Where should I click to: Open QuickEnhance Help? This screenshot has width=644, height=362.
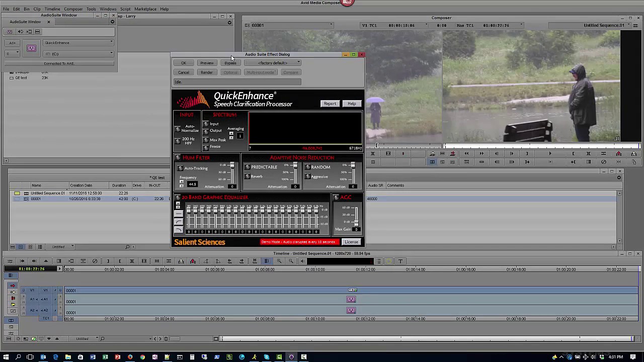(x=352, y=104)
